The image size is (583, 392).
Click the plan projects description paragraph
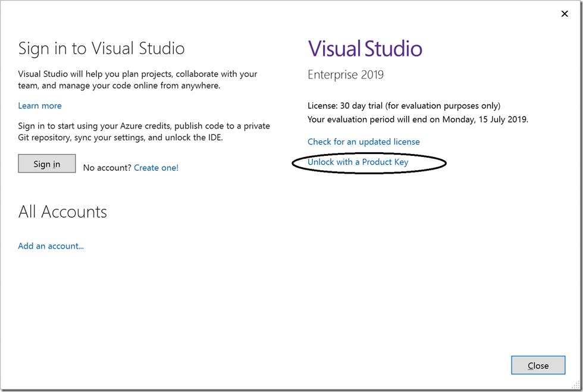pos(137,80)
